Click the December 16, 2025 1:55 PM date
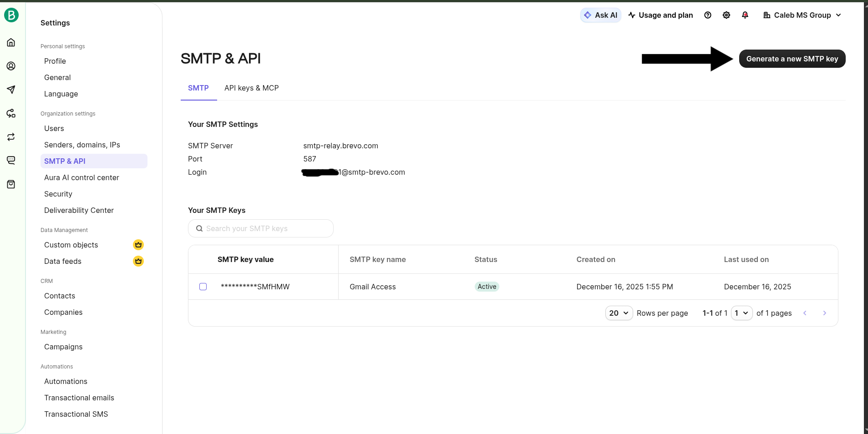The image size is (868, 434). (x=624, y=287)
